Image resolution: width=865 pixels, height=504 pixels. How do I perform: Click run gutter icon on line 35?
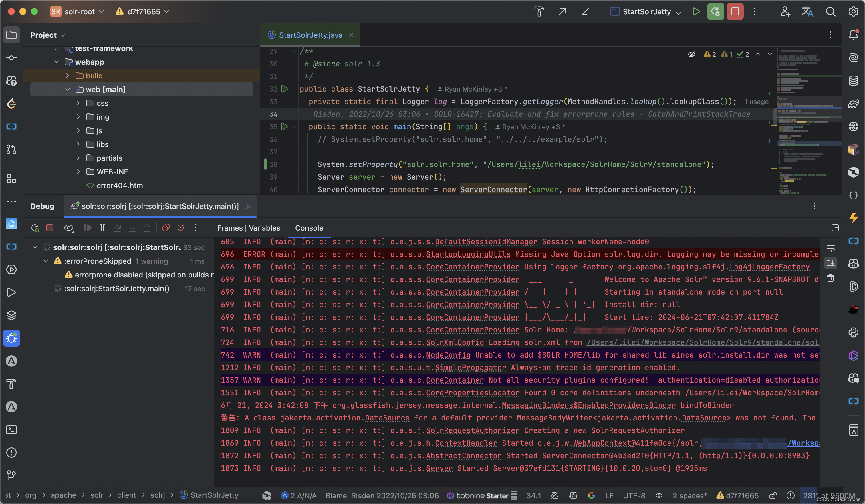285,126
